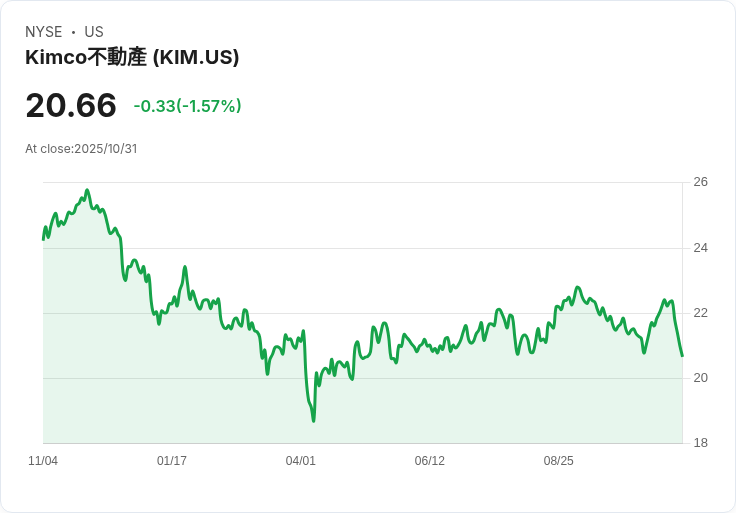Click the chart line's leftmost starting point
The image size is (736, 513).
(43, 239)
